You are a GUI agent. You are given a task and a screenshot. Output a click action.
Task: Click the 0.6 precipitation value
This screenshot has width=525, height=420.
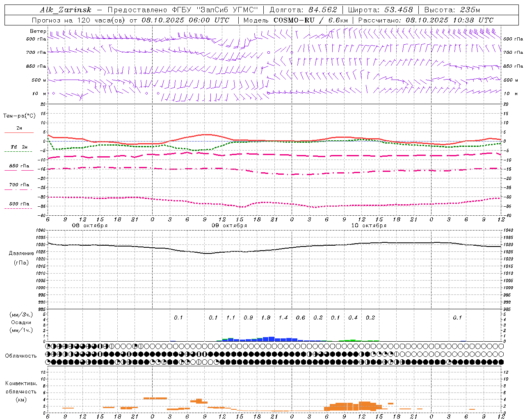point(301,317)
